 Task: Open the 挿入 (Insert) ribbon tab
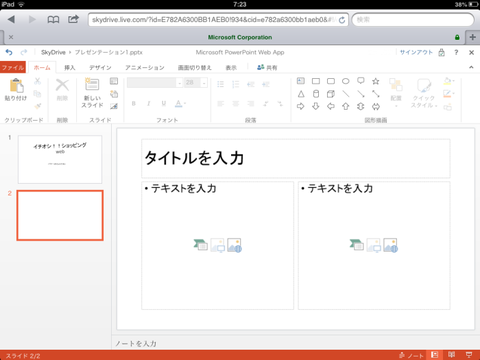coord(70,68)
